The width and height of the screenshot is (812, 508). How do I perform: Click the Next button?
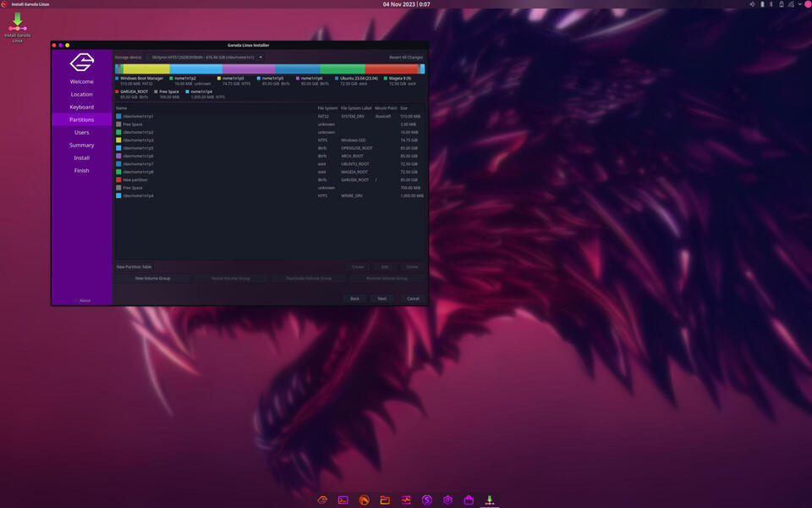(381, 299)
